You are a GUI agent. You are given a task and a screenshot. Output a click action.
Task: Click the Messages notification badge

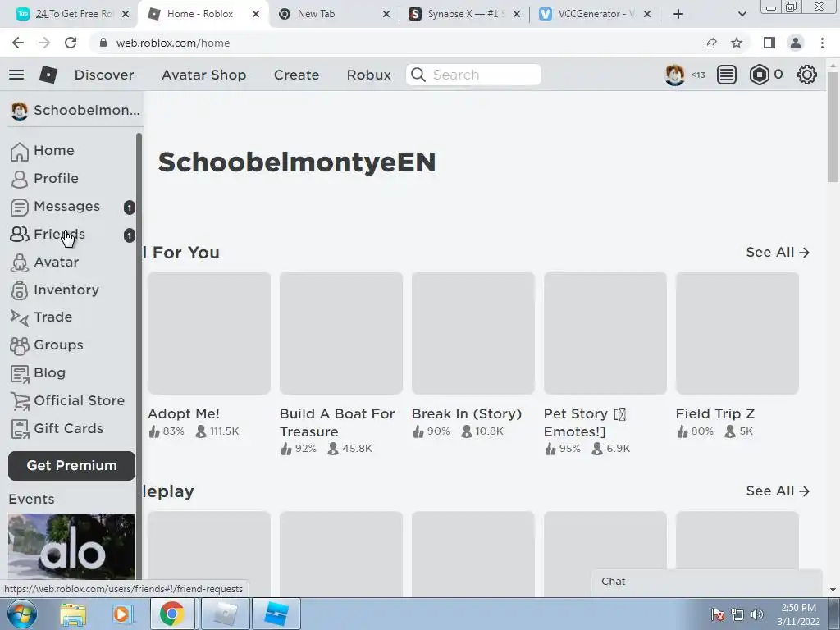coord(129,208)
